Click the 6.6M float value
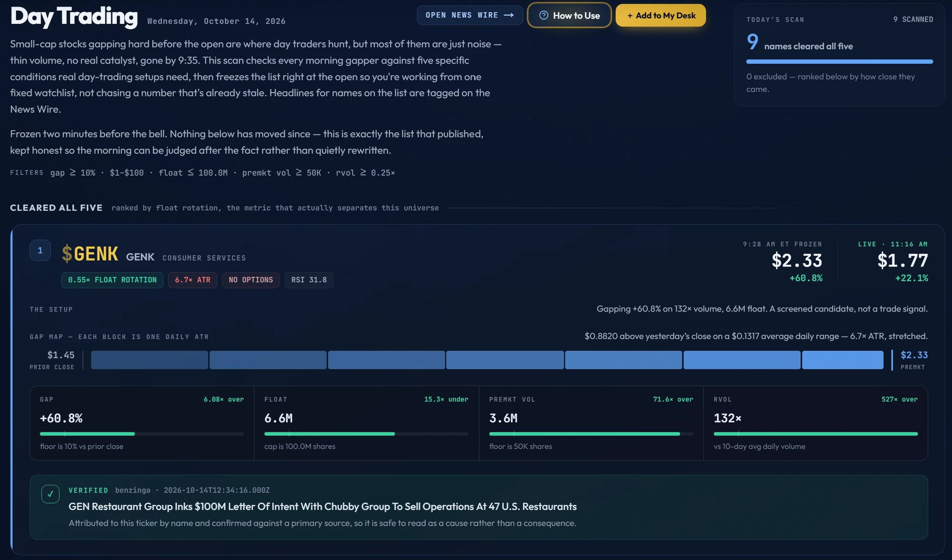This screenshot has width=952, height=560. 278,418
